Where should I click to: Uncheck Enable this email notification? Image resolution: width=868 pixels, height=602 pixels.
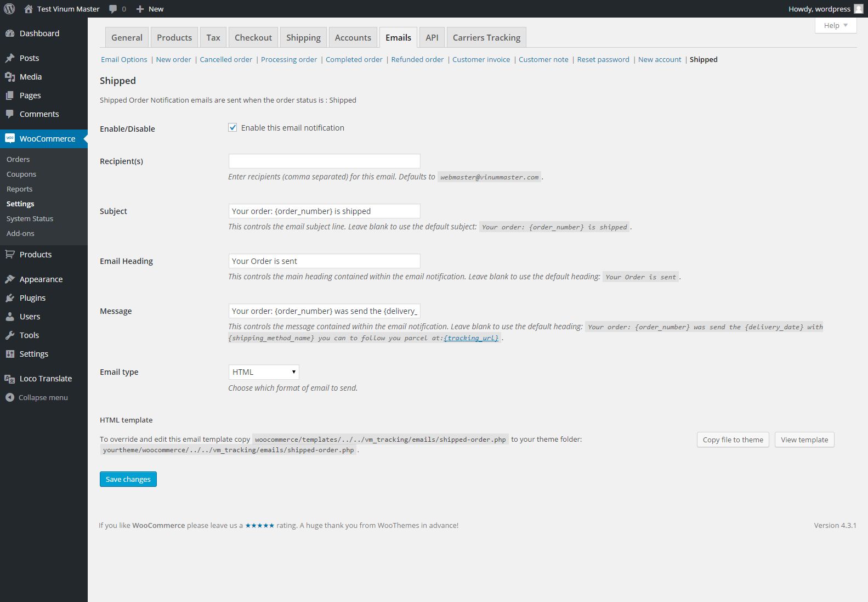(232, 128)
